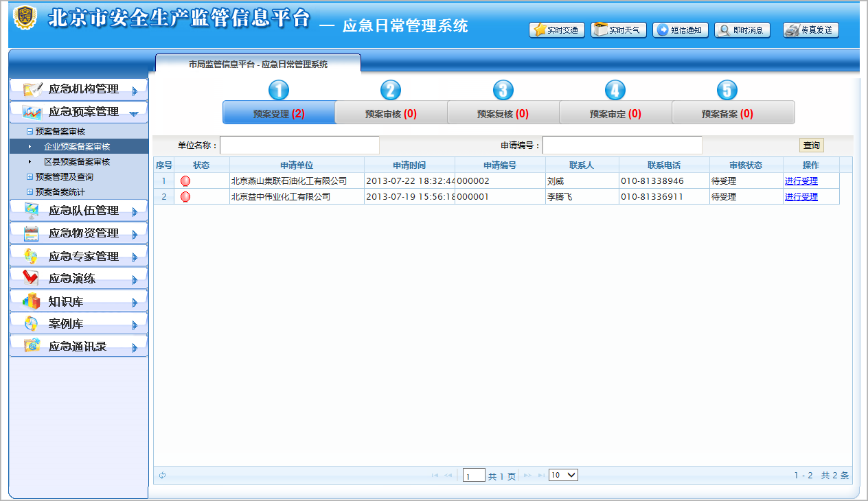Switch to the 预案复核 (0) step tab

pos(503,113)
